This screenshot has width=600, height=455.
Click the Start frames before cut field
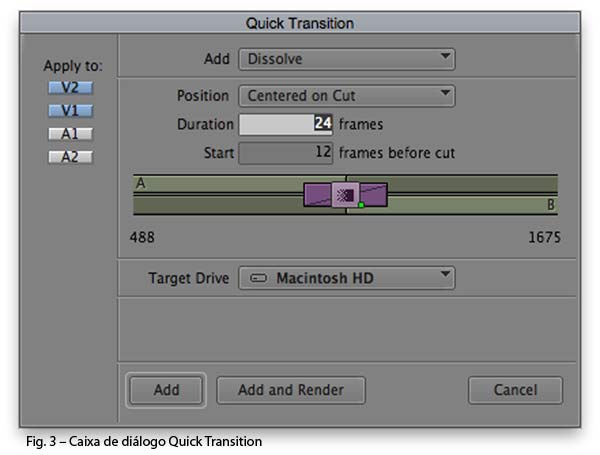(285, 153)
